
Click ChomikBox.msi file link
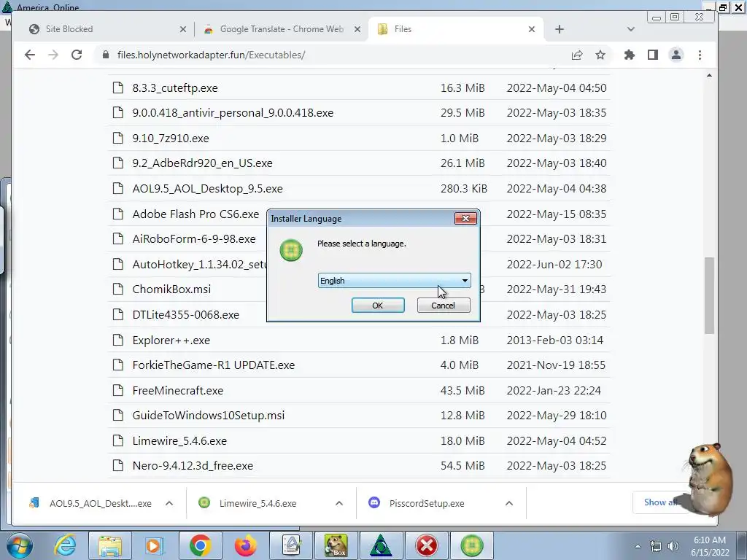[171, 289]
